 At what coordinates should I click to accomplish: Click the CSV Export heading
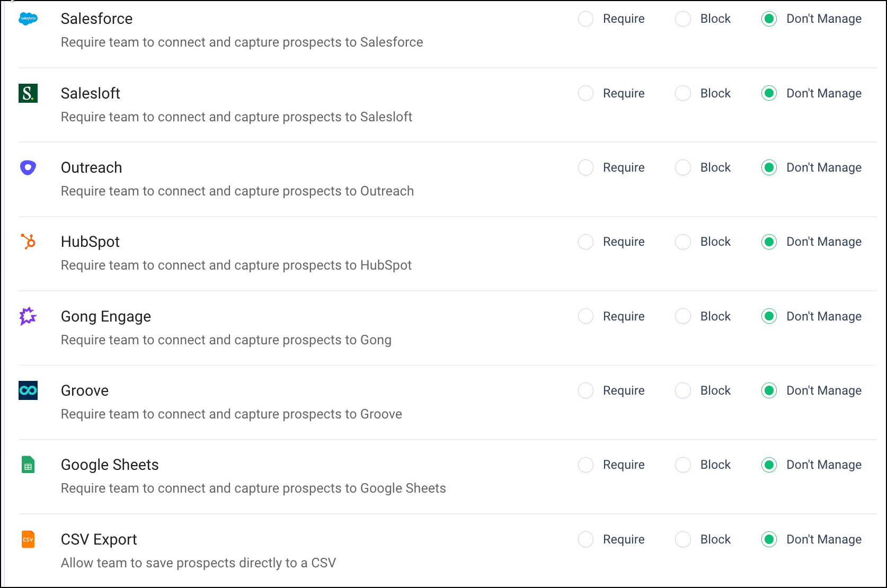pyautogui.click(x=99, y=539)
